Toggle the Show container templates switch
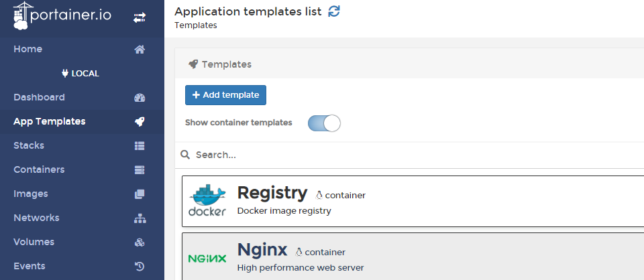The image size is (644, 280). 324,123
